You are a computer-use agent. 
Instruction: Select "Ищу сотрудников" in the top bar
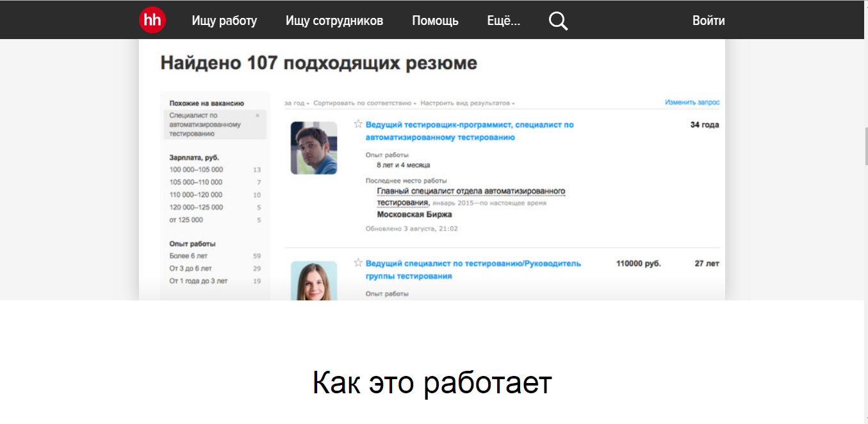[334, 20]
